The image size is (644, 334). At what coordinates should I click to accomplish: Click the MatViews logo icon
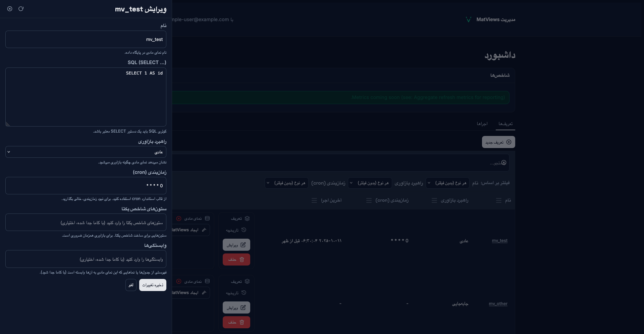pos(468,19)
